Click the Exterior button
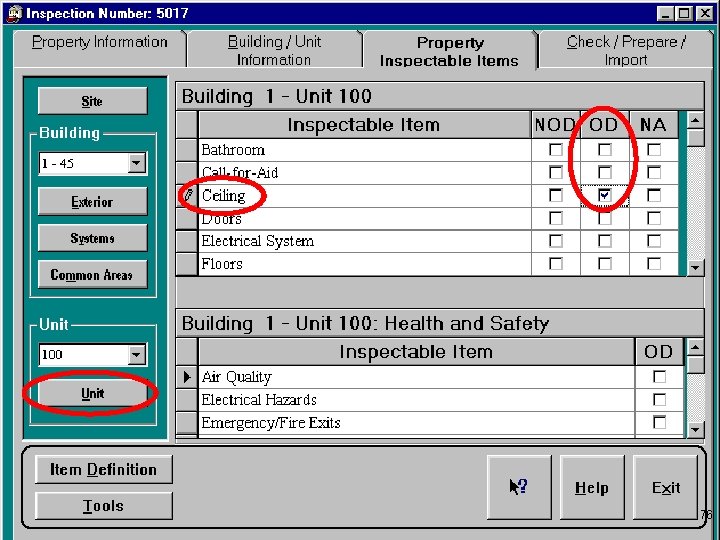Screen dimensions: 720x540 pyautogui.click(x=92, y=202)
